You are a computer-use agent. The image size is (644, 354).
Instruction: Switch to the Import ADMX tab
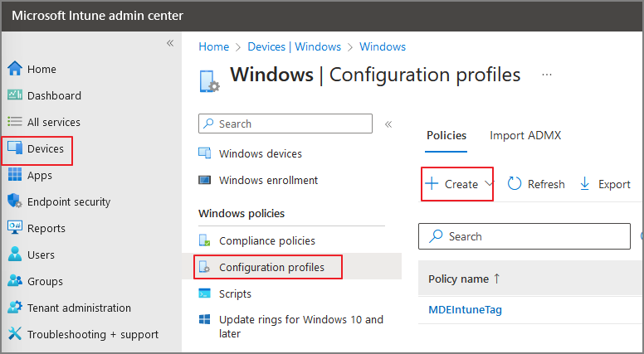525,135
